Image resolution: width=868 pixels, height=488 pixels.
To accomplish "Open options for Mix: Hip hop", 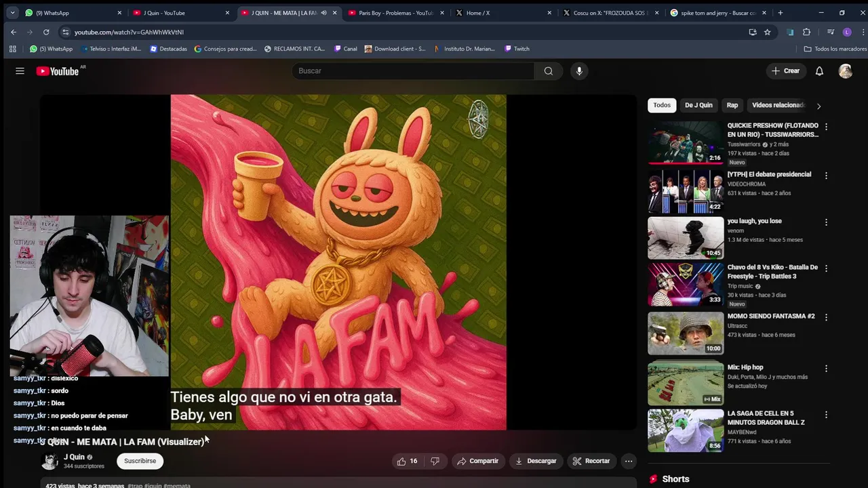I will [x=826, y=369].
